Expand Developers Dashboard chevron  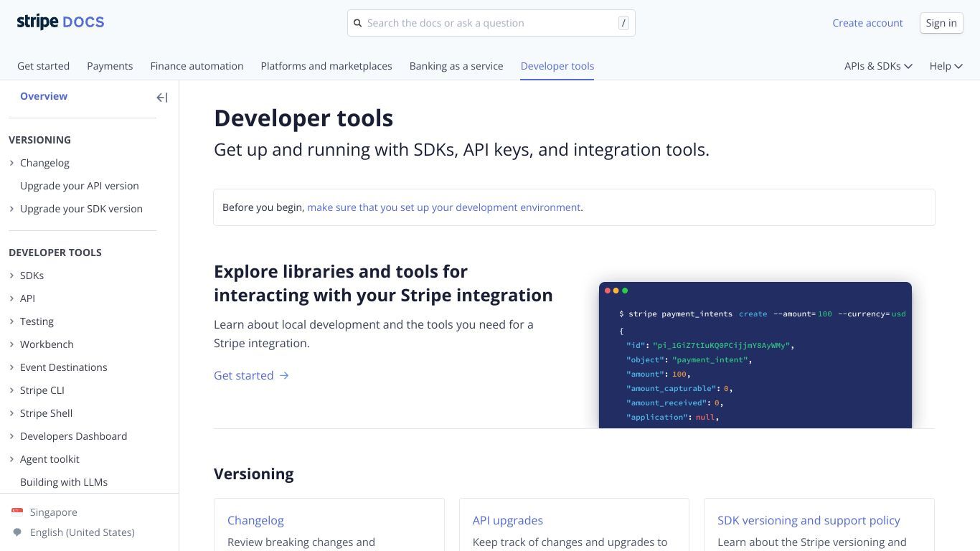point(11,436)
